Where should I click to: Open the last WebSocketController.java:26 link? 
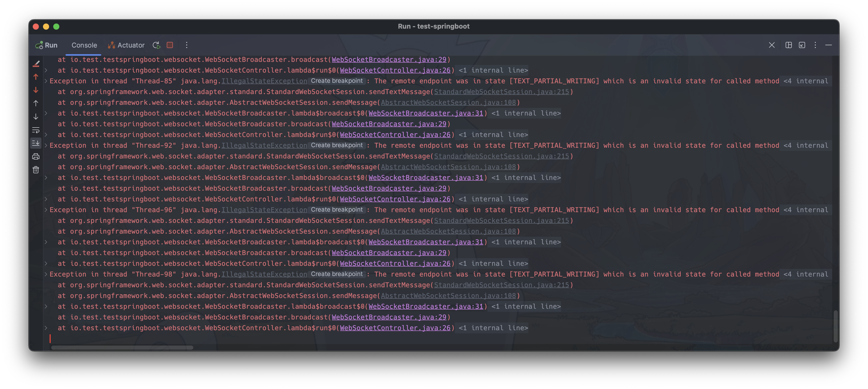click(x=395, y=328)
